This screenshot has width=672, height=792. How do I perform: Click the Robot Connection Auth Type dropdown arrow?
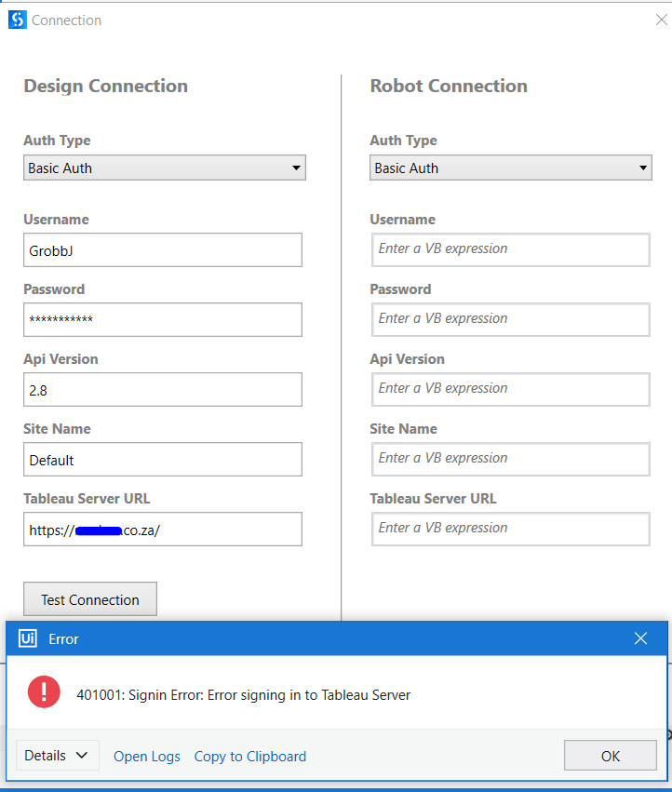[x=642, y=168]
